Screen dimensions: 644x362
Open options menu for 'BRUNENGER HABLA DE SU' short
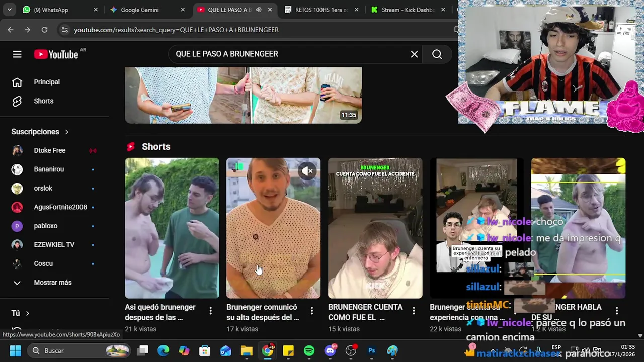617,311
